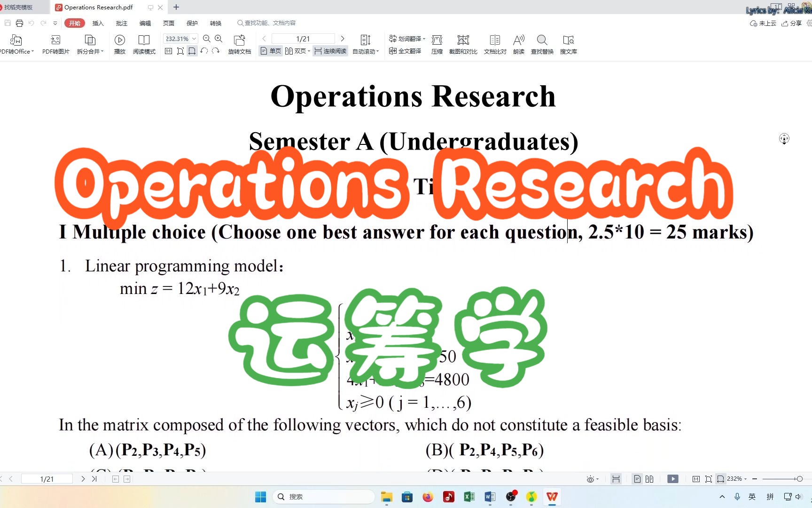Open 截图和对比 screenshot compare tool
This screenshot has width=812, height=508.
(463, 45)
